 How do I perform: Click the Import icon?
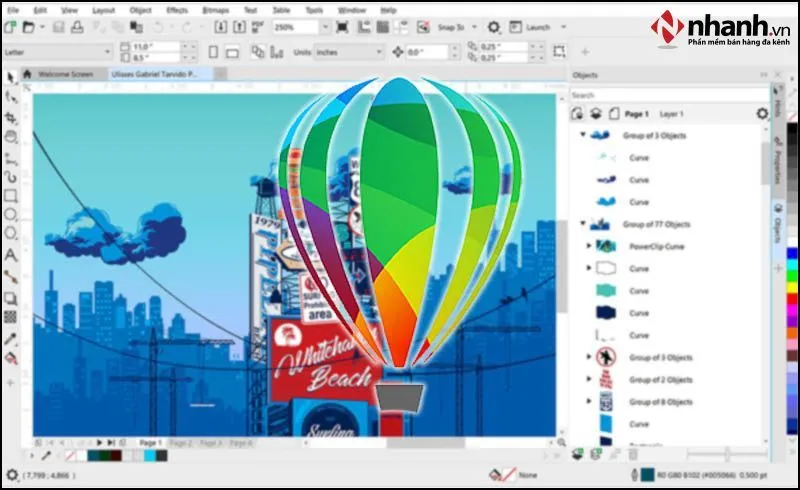(220, 27)
